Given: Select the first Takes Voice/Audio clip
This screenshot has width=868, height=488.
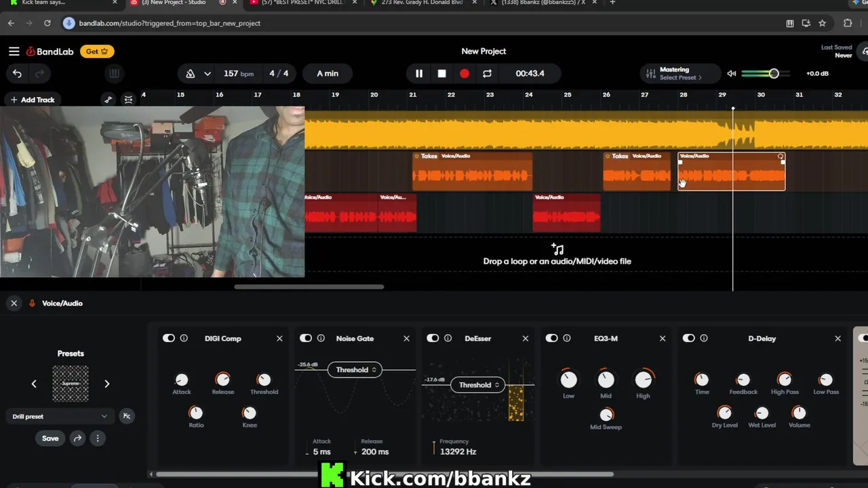Looking at the screenshot, I should (473, 171).
